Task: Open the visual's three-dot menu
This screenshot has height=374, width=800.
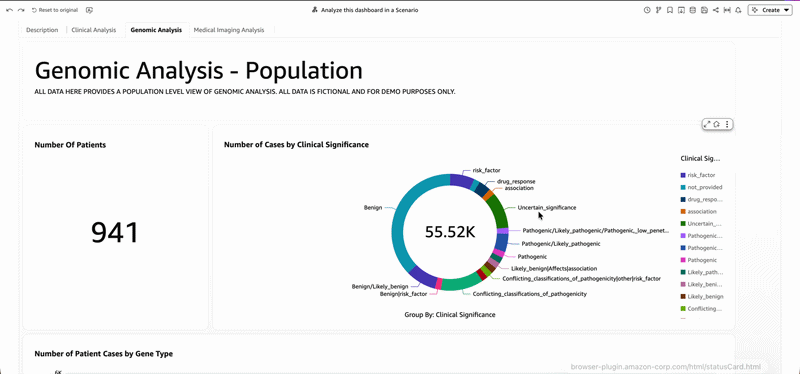Action: coord(727,124)
